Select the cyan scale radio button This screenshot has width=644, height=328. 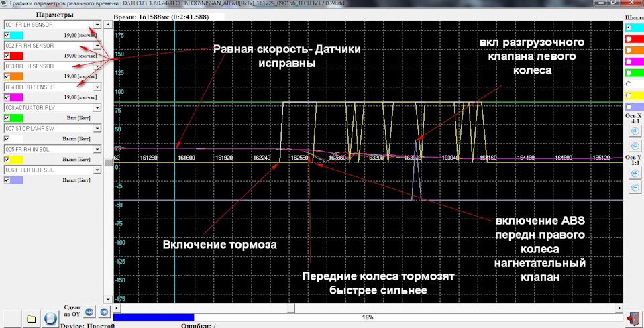629,27
